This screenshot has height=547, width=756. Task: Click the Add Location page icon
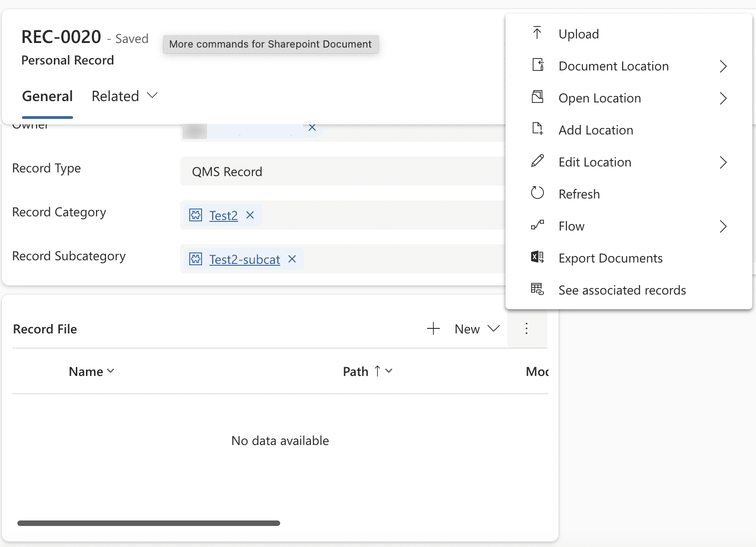(538, 129)
